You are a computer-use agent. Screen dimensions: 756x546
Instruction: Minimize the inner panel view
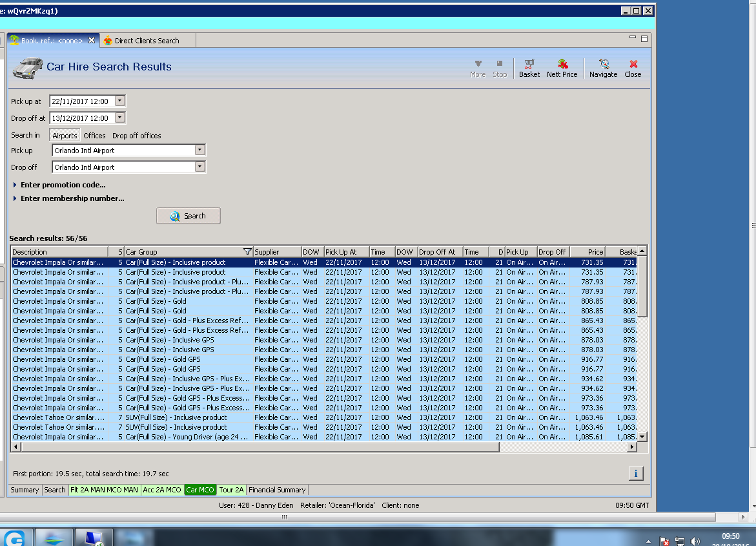click(x=633, y=37)
